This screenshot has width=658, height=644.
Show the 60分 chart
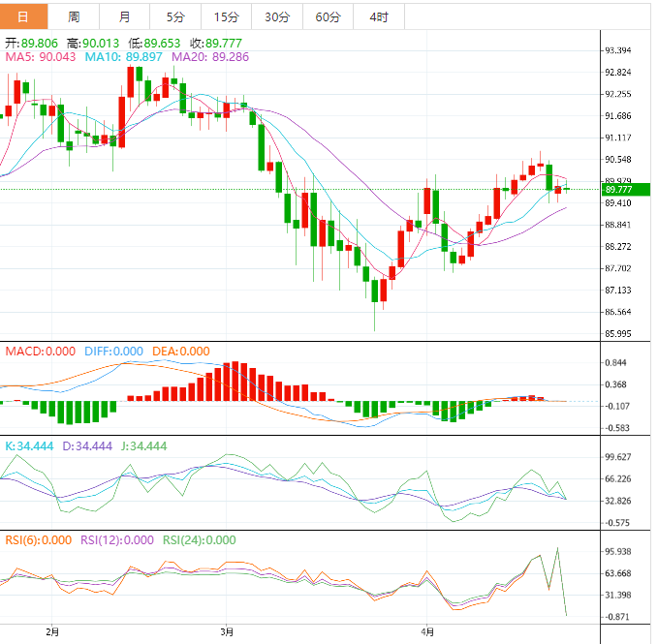tap(328, 16)
